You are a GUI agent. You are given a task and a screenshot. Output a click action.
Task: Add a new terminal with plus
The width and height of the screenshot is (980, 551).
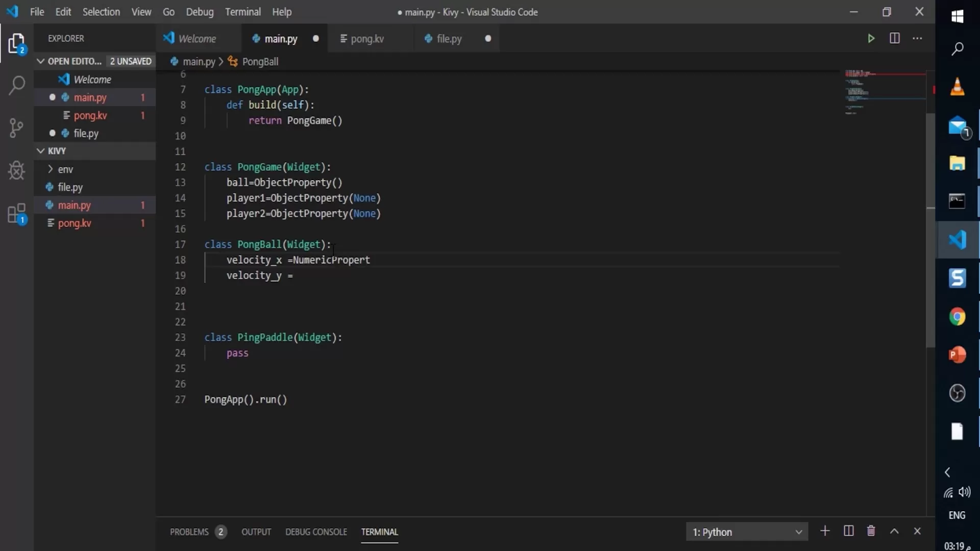click(x=825, y=531)
